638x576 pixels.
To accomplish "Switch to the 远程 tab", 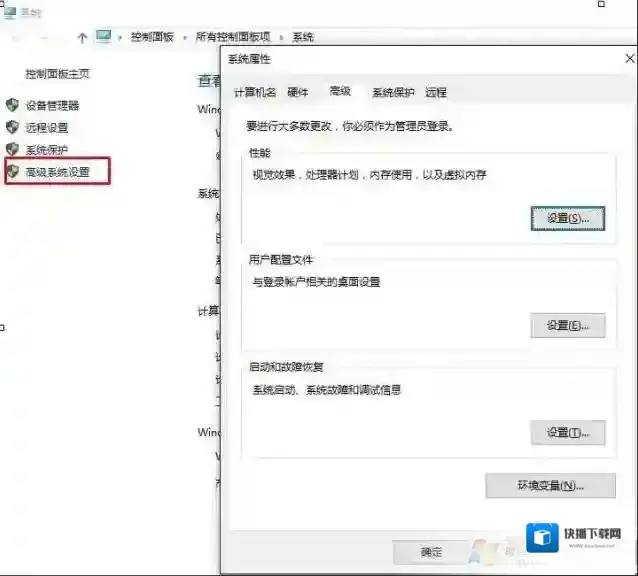I will pos(436,92).
